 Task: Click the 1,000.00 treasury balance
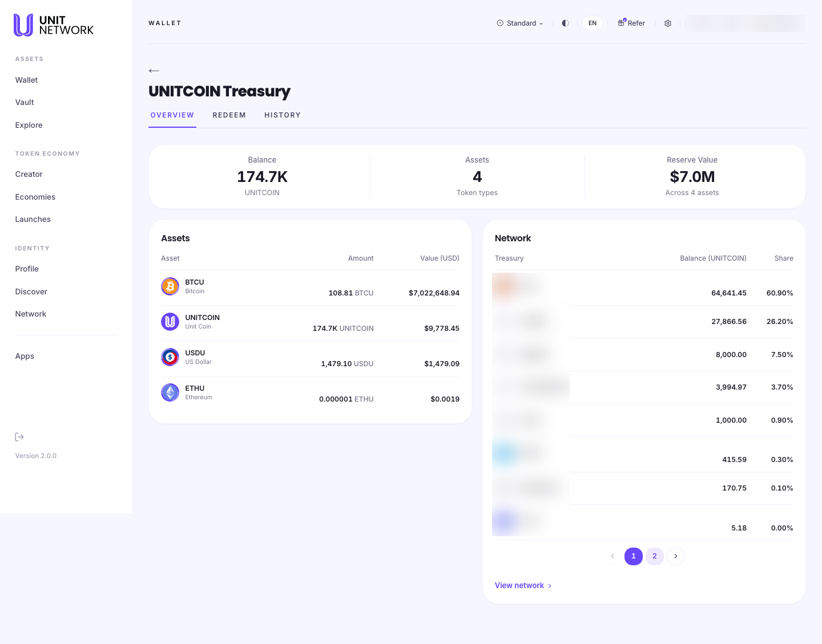click(731, 420)
